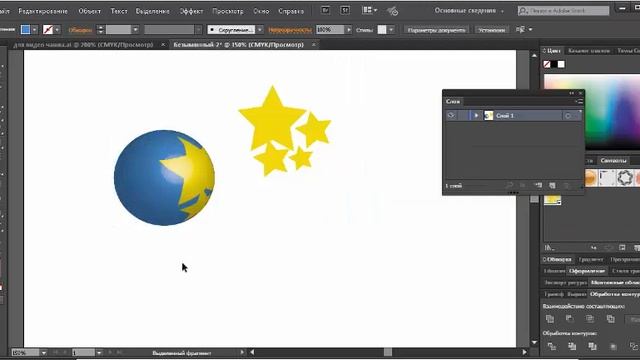640x360 pixels.
Task: Switch to the Градиент panel tab
Action: pos(590,260)
